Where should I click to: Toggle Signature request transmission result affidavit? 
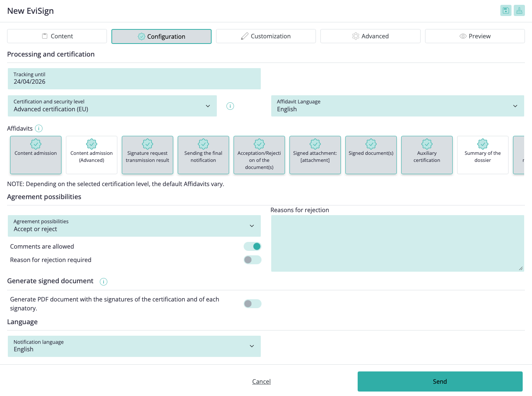(x=148, y=155)
